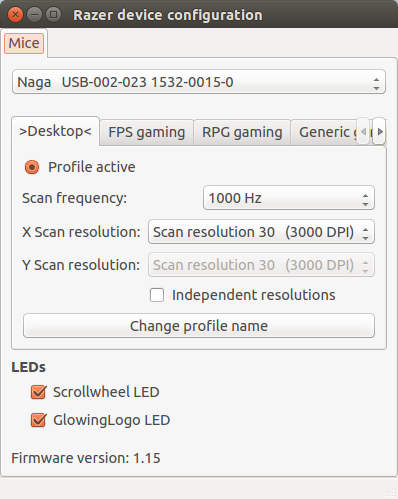Open the Scan frequency 1000 Hz dropdown
Screen dimensions: 398x499
[x=289, y=198]
